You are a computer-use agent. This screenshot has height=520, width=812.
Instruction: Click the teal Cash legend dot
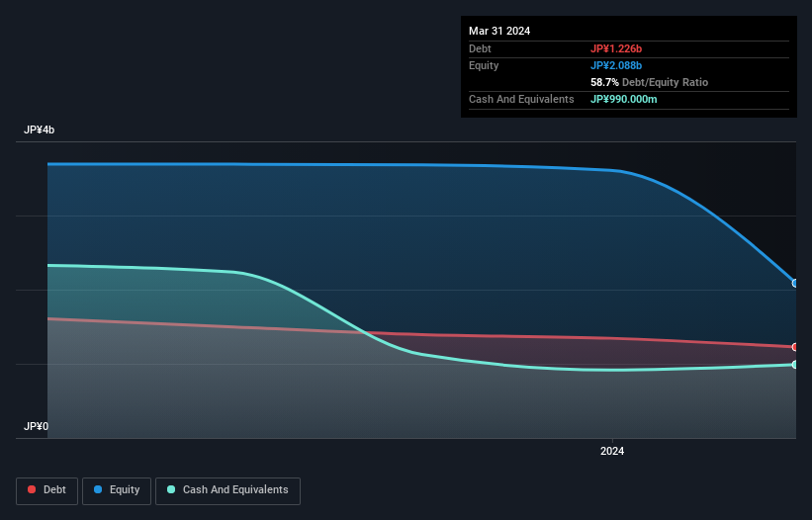[171, 489]
